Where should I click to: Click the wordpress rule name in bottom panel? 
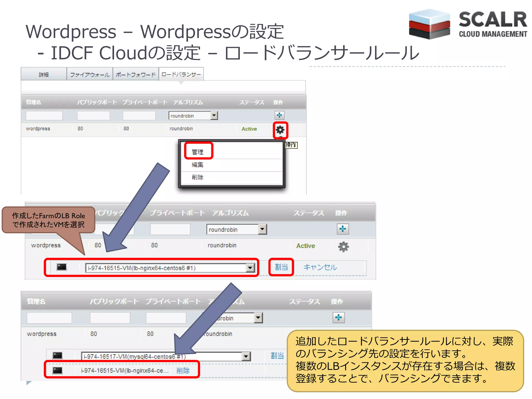tap(42, 334)
